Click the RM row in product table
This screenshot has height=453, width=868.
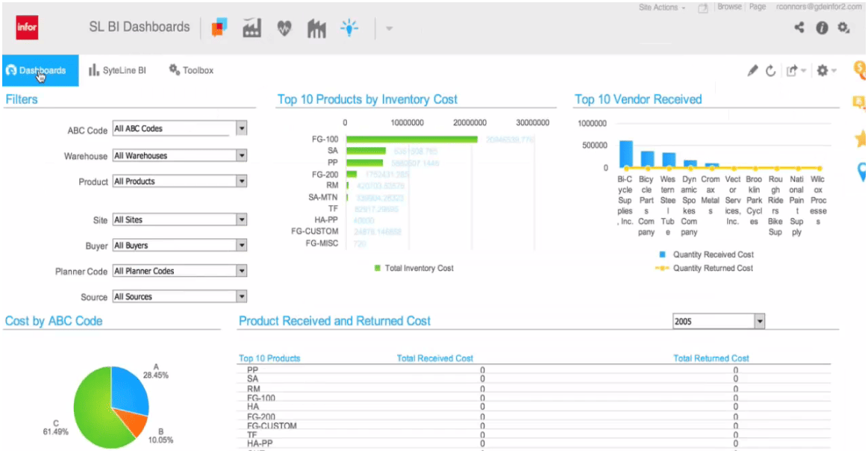point(534,389)
